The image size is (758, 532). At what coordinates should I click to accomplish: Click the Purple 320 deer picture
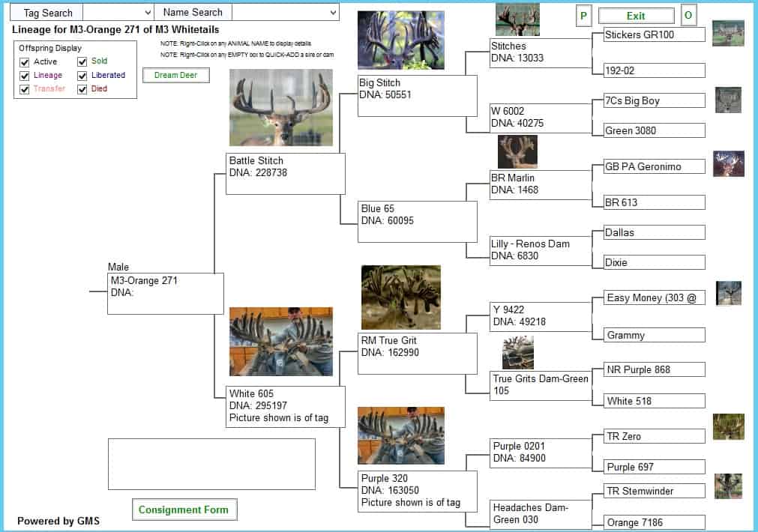point(400,435)
